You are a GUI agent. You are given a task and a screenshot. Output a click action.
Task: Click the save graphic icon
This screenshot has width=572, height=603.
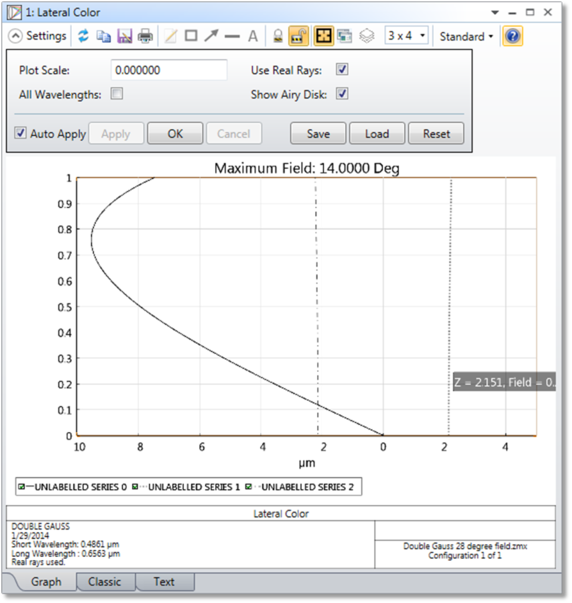pos(125,37)
